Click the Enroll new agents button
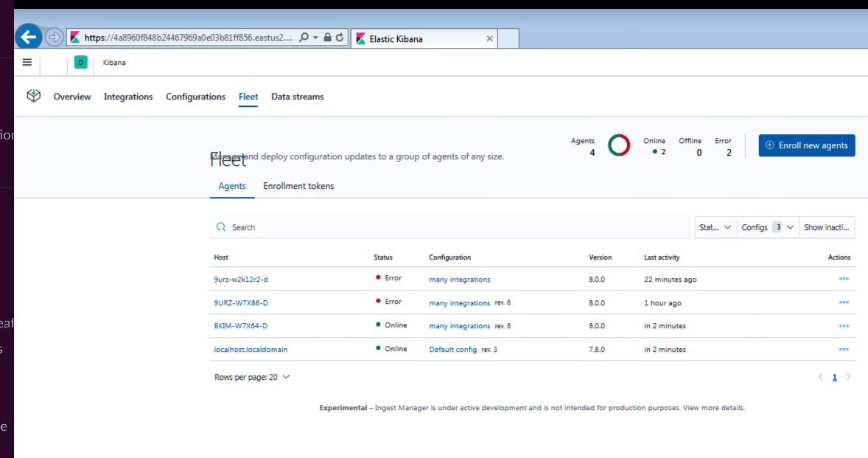This screenshot has height=458, width=868. tap(806, 145)
